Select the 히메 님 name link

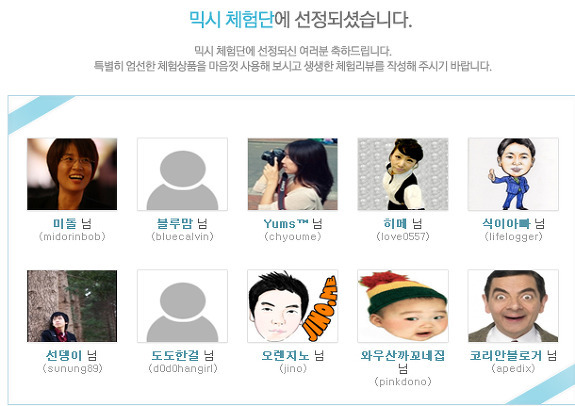403,223
